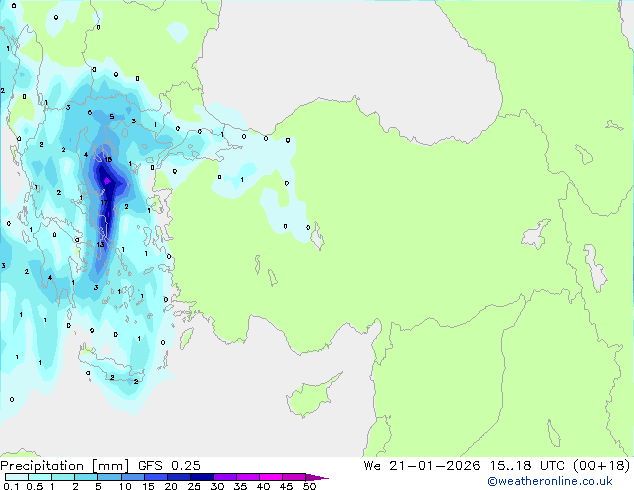Open the weatheronline.co.uk credit link
This screenshot has height=490, width=634.
click(x=550, y=481)
